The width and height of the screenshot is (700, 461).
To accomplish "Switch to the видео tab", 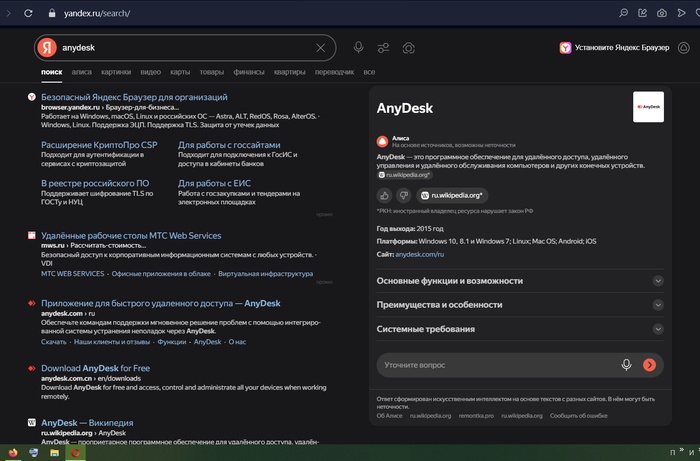I will [x=150, y=72].
